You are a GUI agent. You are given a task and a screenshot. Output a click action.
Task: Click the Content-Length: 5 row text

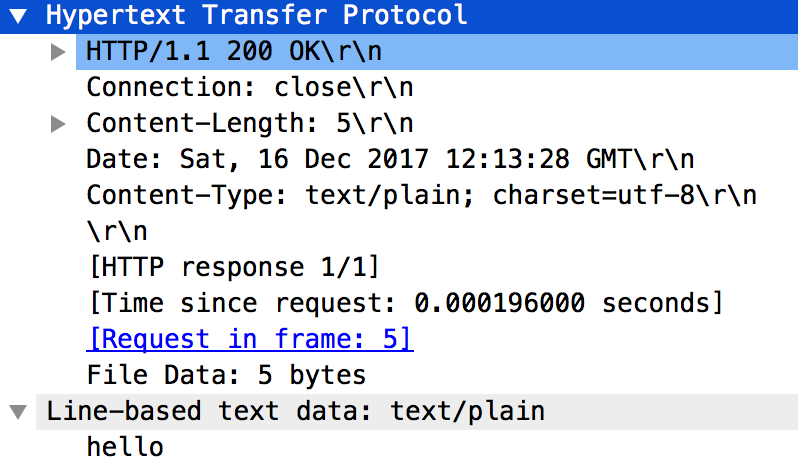click(x=250, y=124)
